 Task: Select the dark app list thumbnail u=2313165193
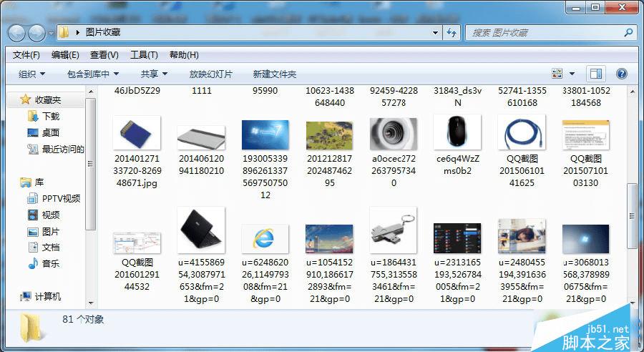[x=457, y=239]
